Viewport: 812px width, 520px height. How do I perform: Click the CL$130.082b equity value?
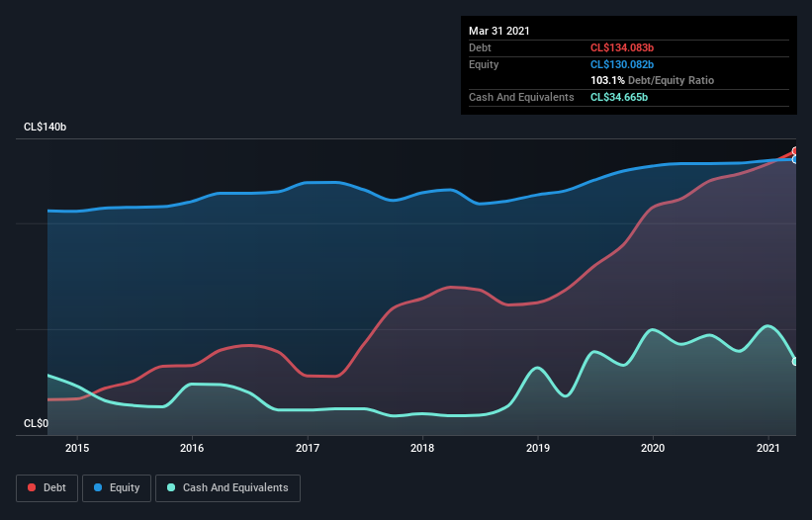pyautogui.click(x=622, y=64)
